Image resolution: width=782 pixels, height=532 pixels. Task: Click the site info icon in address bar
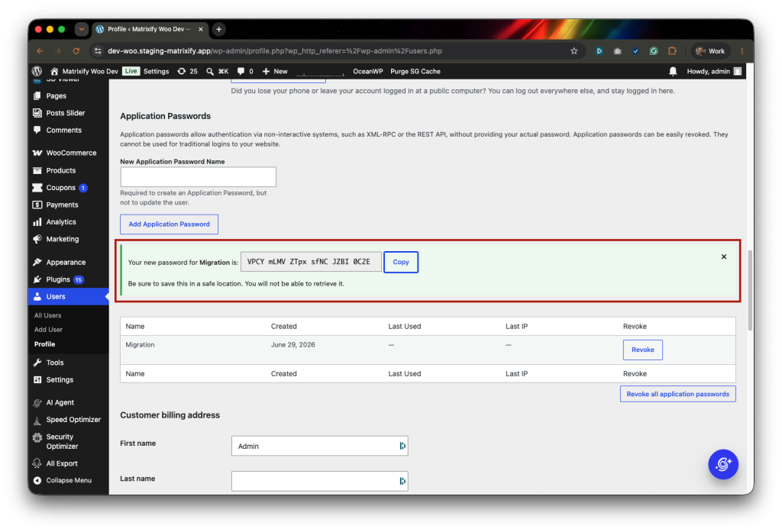98,51
